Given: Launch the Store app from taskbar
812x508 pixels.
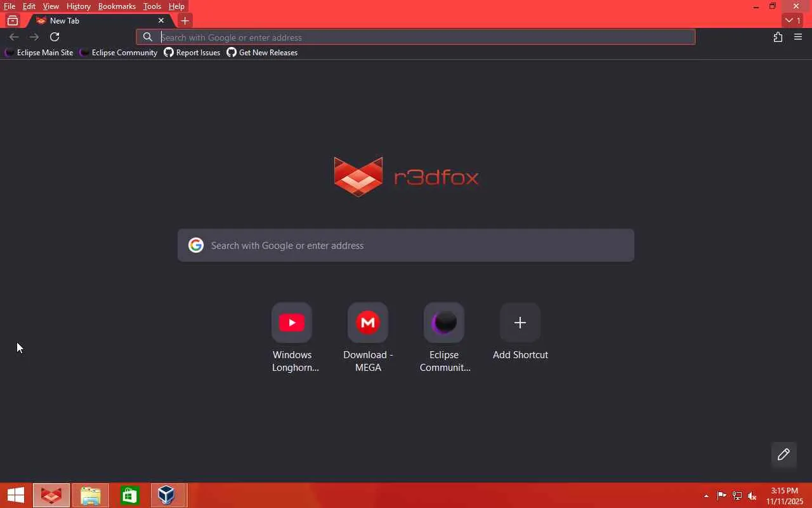Looking at the screenshot, I should (129, 495).
